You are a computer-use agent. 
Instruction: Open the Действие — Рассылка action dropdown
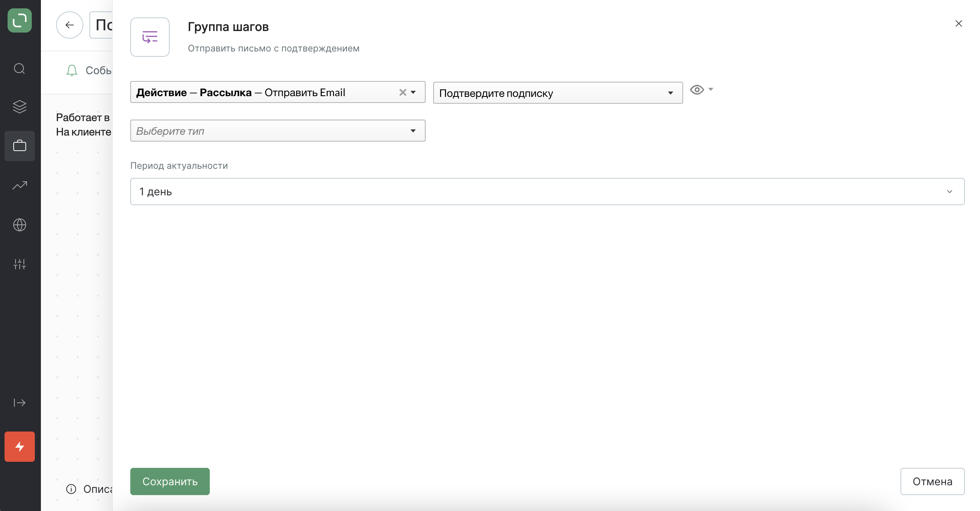(x=277, y=92)
